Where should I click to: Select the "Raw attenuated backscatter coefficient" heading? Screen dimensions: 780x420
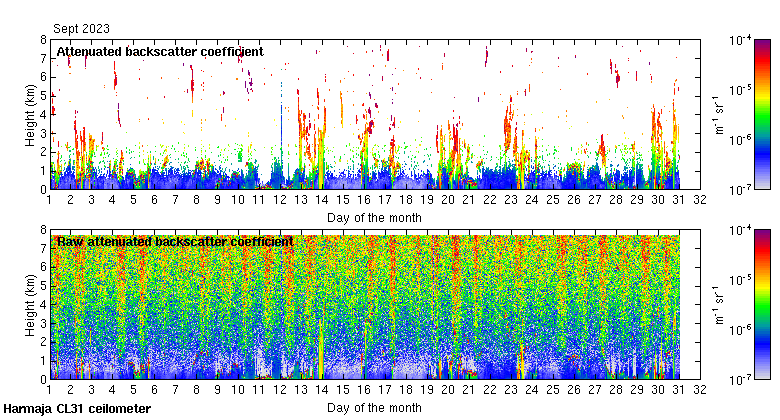coord(175,242)
